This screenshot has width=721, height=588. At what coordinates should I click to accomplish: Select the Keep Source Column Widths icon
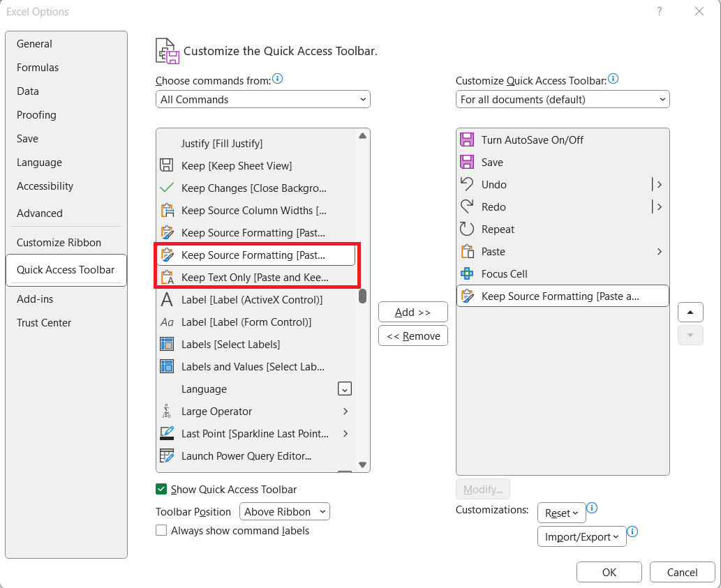167,211
